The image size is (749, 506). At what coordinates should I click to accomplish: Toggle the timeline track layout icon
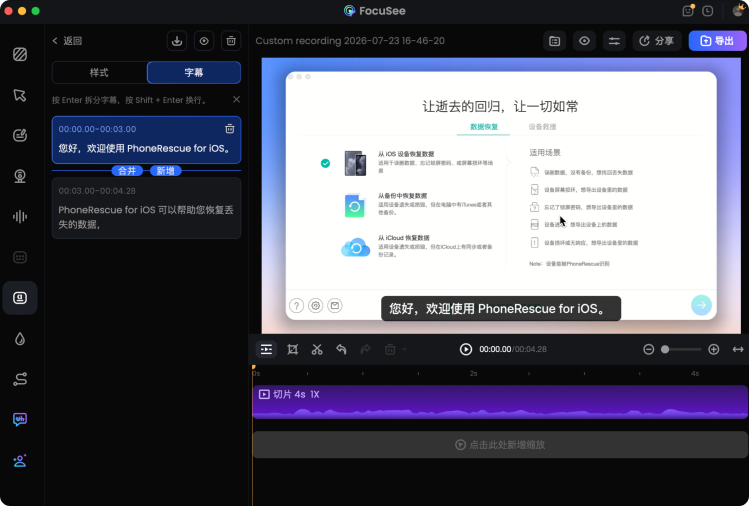coord(267,349)
